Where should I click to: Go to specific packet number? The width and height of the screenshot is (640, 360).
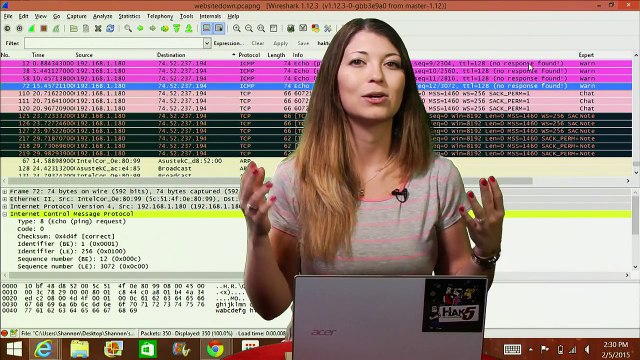[x=164, y=28]
